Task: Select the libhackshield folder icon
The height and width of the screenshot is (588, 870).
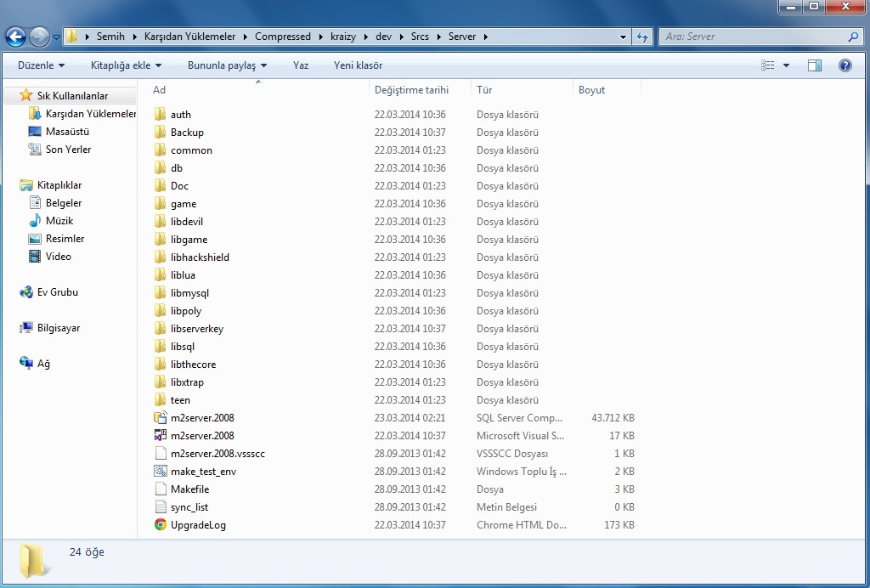Action: [161, 257]
